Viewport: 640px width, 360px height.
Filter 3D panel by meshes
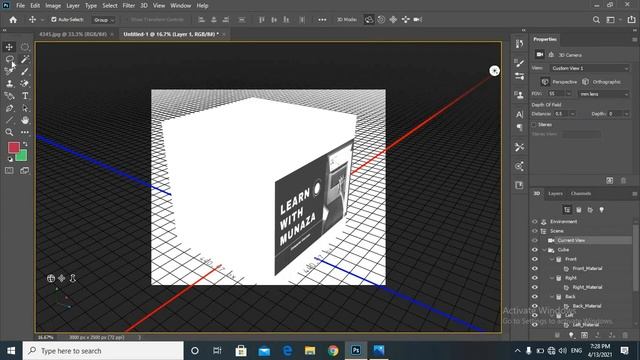pos(578,210)
